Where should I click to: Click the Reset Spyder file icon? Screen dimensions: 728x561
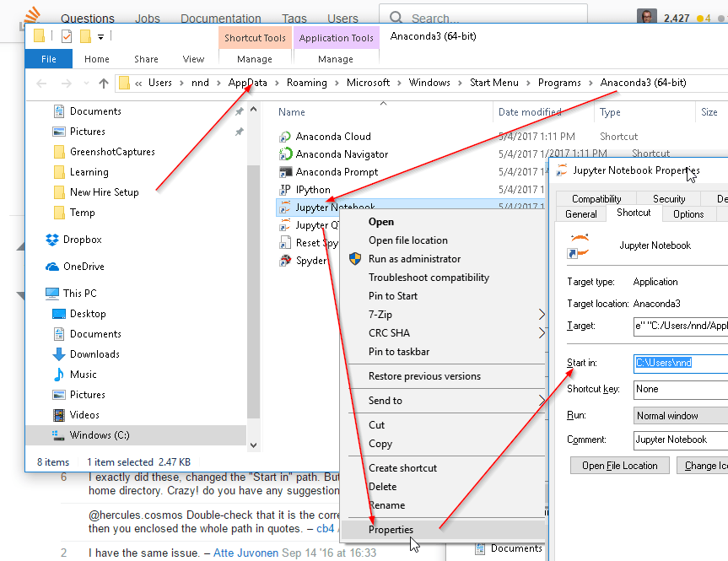[x=285, y=243]
